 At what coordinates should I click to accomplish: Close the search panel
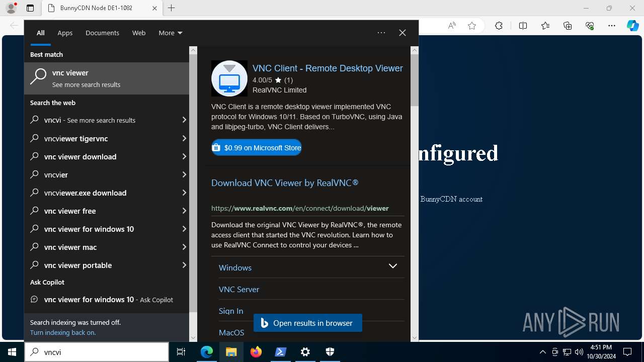click(x=403, y=33)
